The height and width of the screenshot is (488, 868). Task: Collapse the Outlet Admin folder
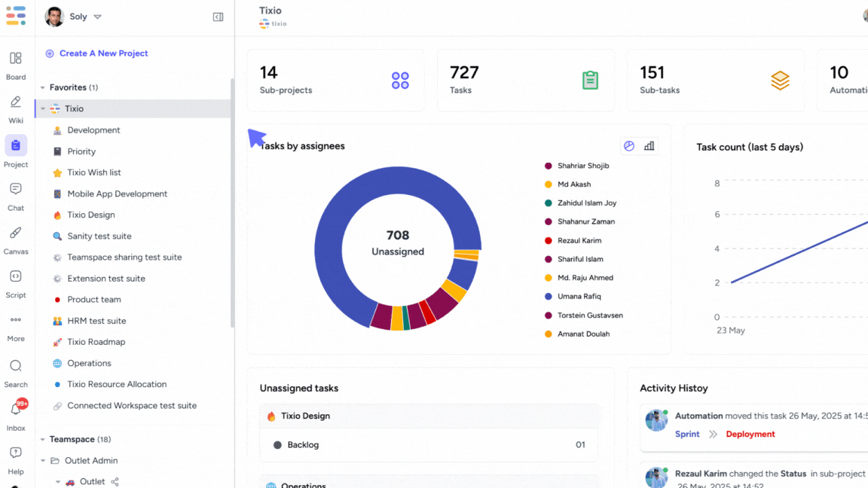click(x=43, y=460)
